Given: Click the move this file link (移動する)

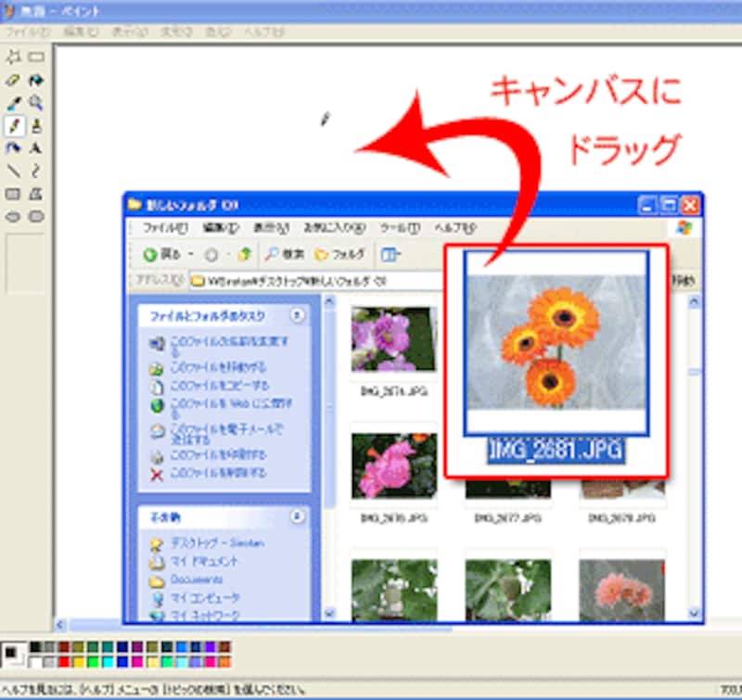Looking at the screenshot, I should (x=218, y=367).
